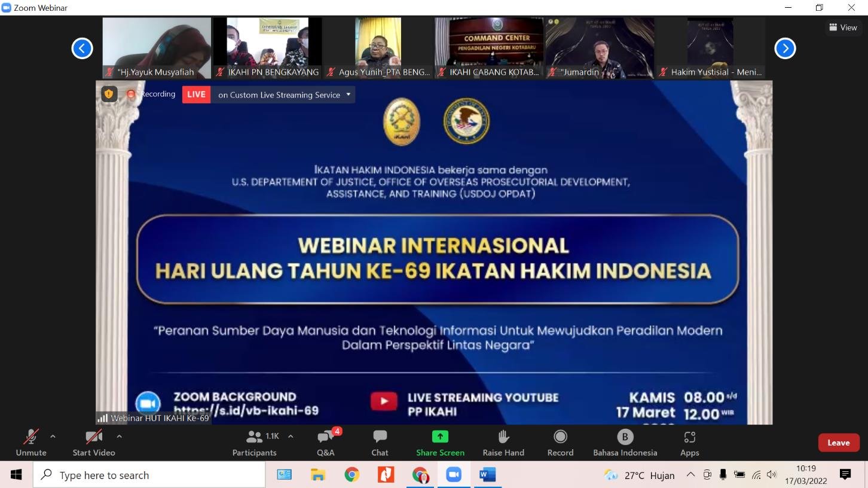Open battery status in system tray

739,475
